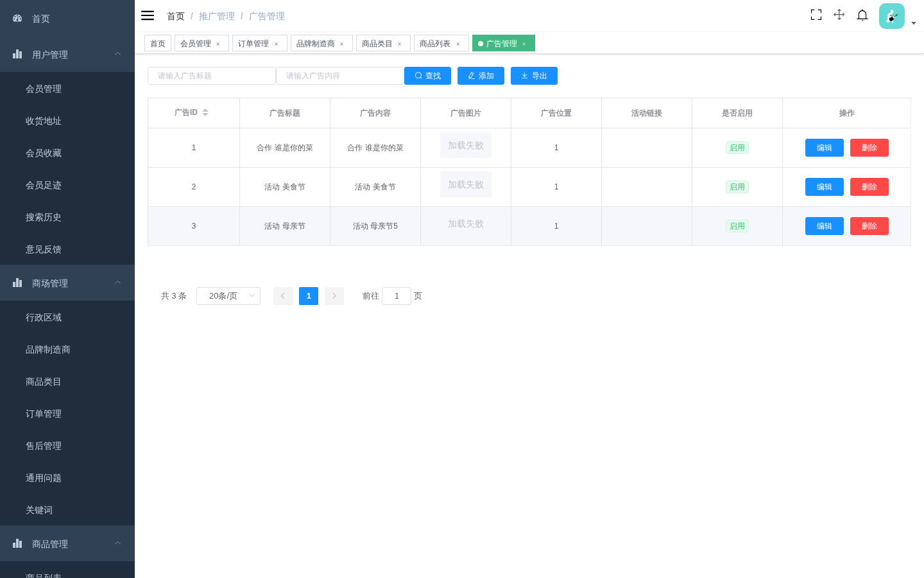
Task: Click the 首页 dashboard icon in sidebar
Action: coord(17,19)
